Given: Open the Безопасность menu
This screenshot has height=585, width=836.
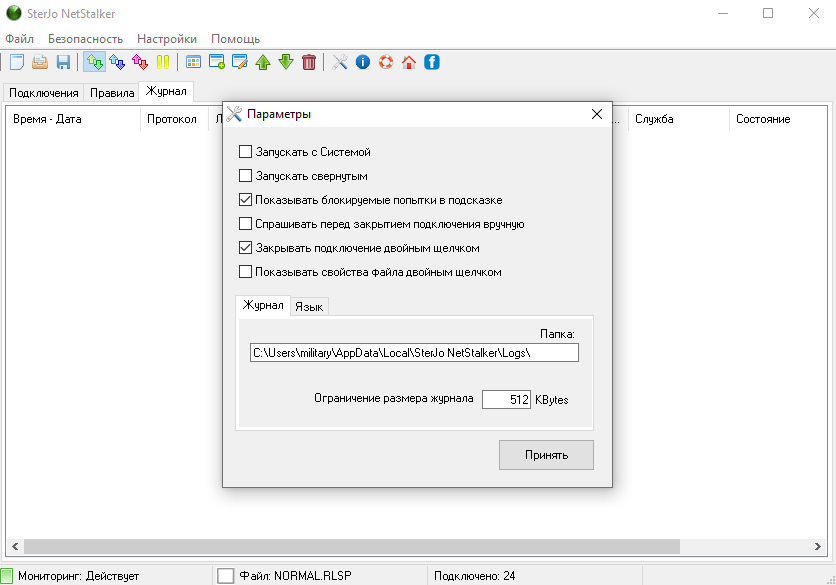Looking at the screenshot, I should [x=85, y=39].
